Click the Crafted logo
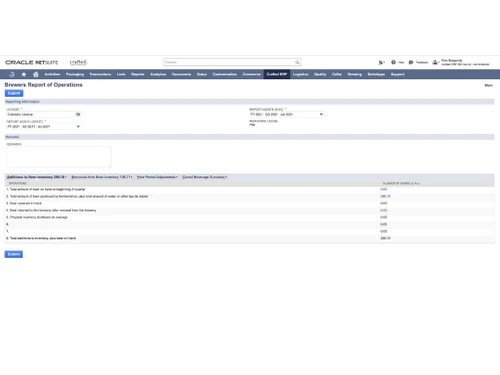Image resolution: width=500 pixels, height=375 pixels. click(78, 62)
